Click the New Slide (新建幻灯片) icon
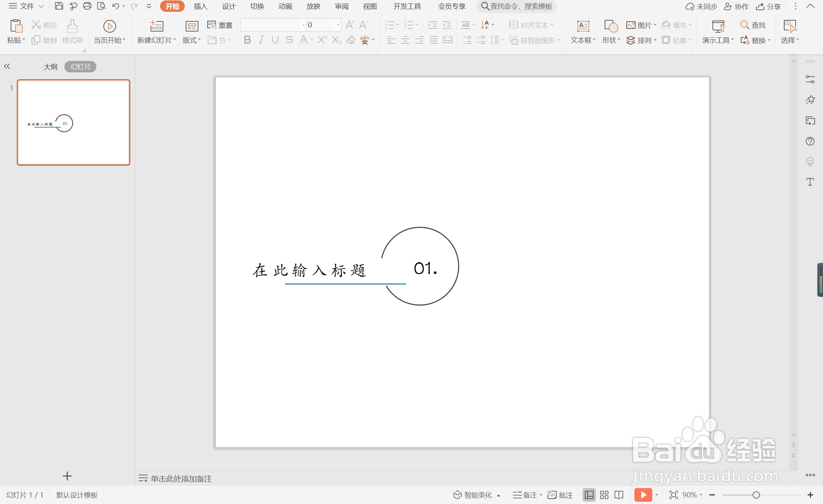Viewport: 823px width, 504px height. pyautogui.click(x=156, y=26)
